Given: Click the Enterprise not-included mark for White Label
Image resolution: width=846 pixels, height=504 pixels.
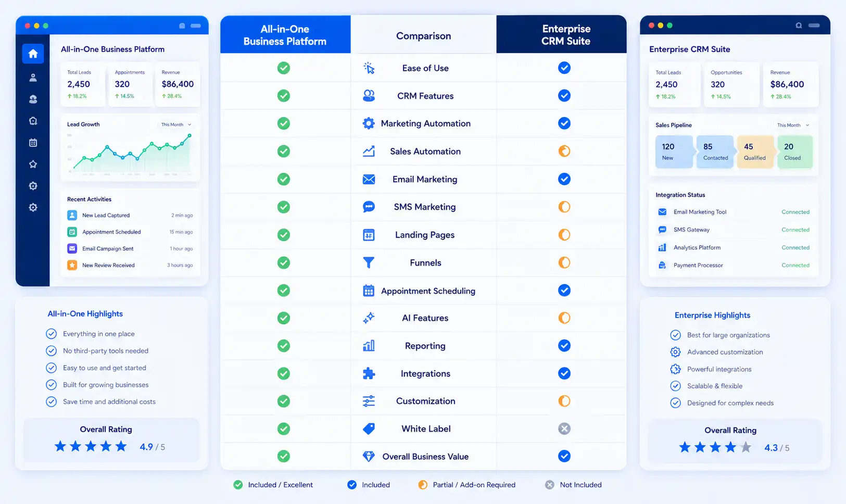Looking at the screenshot, I should coord(564,429).
